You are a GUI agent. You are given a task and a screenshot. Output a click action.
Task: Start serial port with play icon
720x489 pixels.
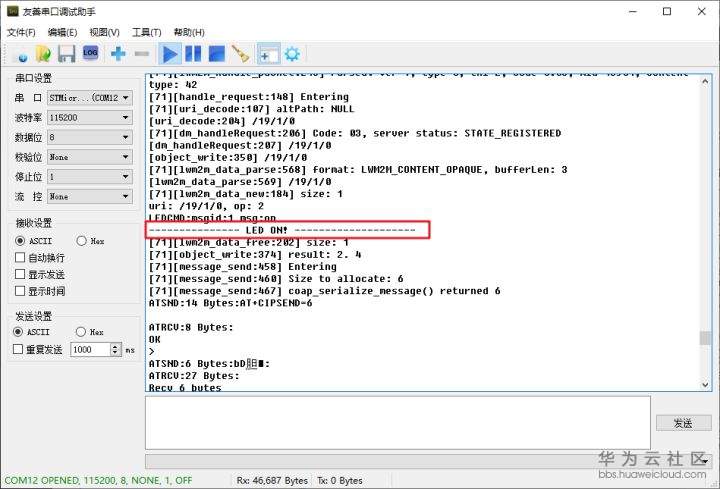click(x=170, y=54)
